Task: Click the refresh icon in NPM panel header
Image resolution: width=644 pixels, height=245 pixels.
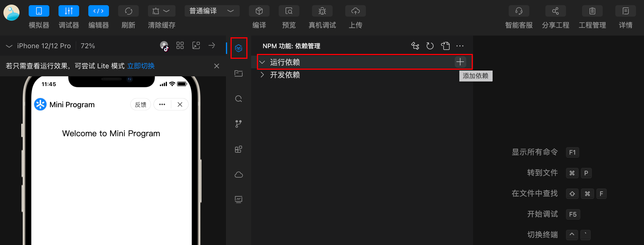Action: (x=430, y=46)
